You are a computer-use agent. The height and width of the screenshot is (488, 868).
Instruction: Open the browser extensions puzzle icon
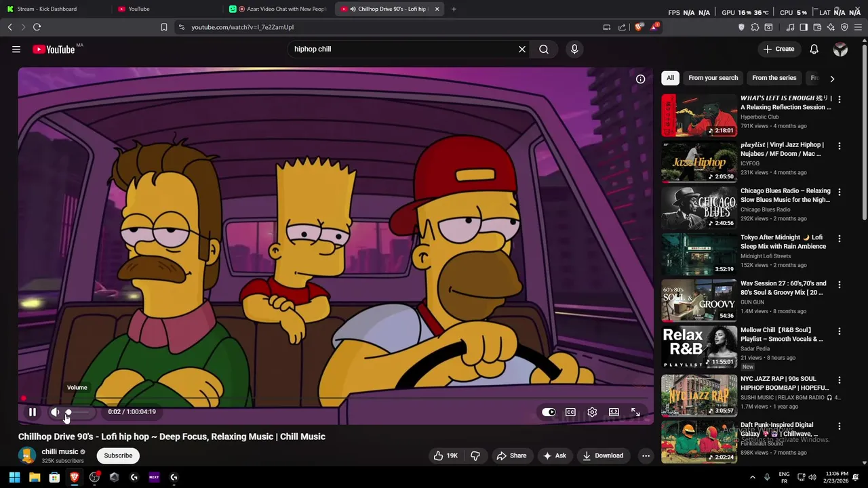pyautogui.click(x=755, y=27)
